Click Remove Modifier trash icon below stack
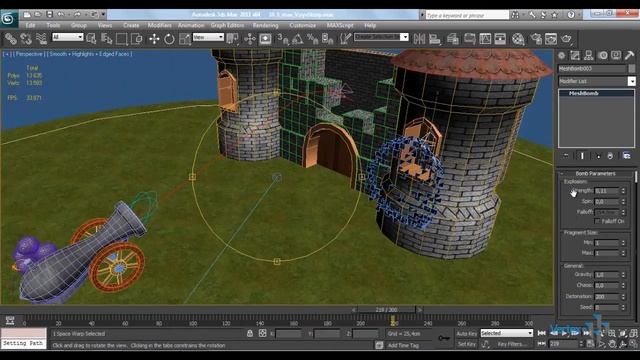 pos(610,156)
